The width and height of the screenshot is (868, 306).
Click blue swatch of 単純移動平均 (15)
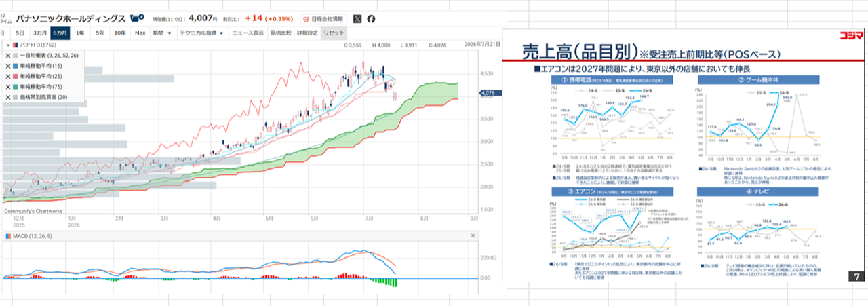click(x=16, y=66)
